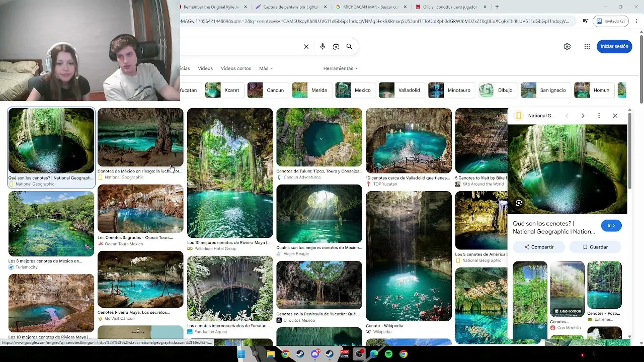The image size is (644, 362).
Task: Open the Chrome media control icon
Action: click(x=585, y=21)
